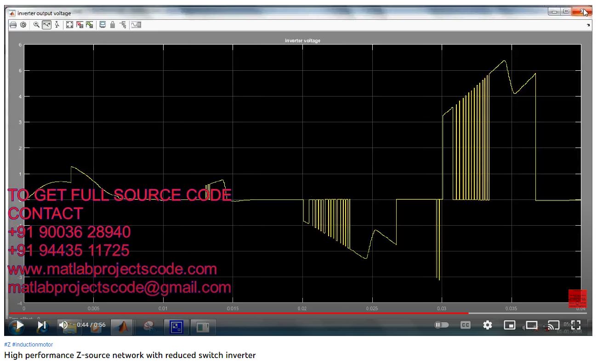The width and height of the screenshot is (597, 364).
Task: Toggle the autoplay switch
Action: coord(442,325)
